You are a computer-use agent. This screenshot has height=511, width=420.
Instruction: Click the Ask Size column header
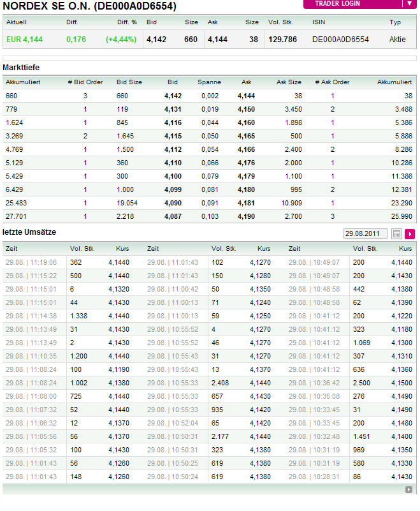pos(289,82)
